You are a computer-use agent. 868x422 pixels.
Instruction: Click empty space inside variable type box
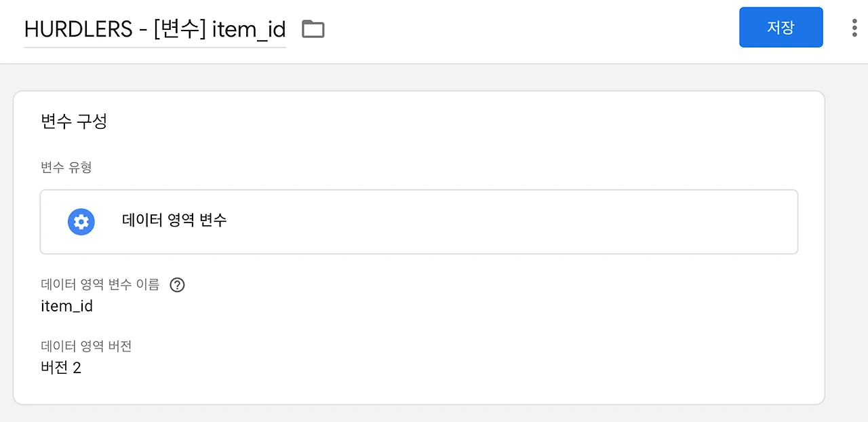[x=509, y=222]
